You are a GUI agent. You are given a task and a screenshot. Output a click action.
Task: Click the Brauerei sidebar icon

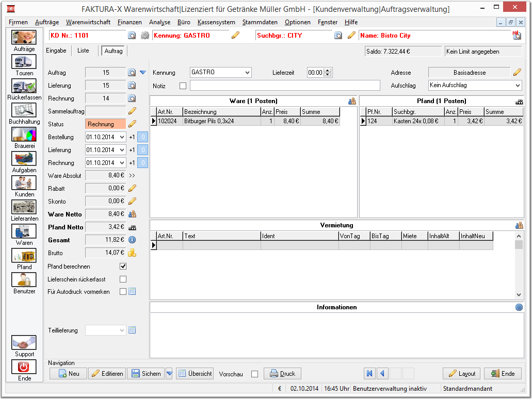point(24,134)
